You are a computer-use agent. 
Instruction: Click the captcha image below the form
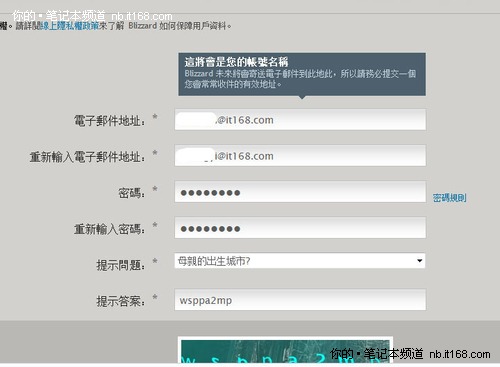click(285, 351)
